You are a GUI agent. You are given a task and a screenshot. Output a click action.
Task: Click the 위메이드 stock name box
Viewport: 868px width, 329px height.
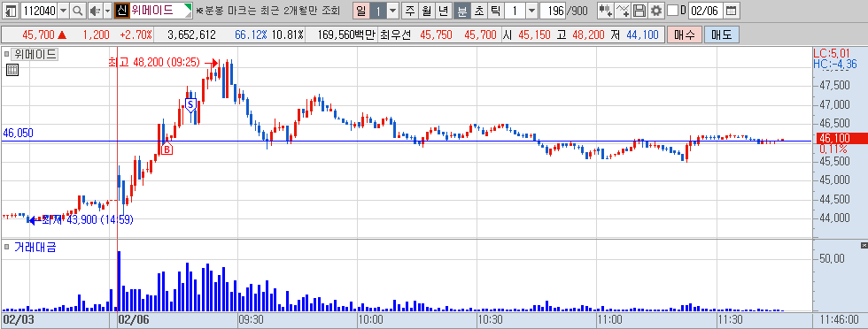pos(161,10)
